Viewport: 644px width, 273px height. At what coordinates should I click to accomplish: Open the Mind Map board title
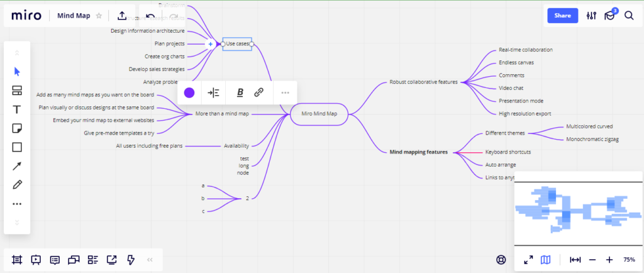pos(74,16)
